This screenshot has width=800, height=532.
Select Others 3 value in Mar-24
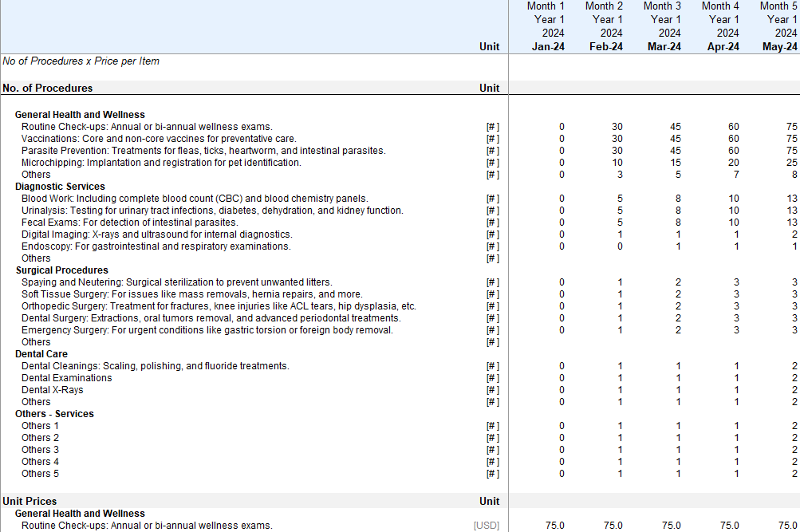pos(678,450)
